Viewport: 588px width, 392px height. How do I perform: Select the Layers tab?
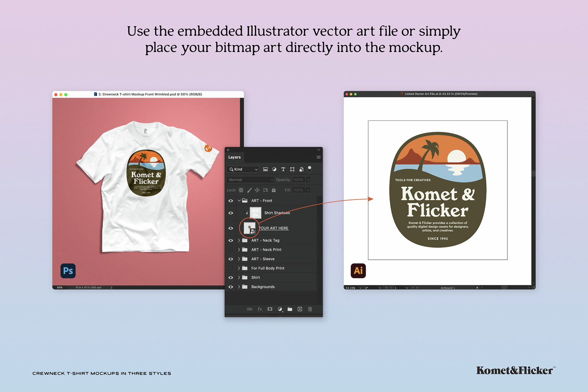(x=234, y=157)
